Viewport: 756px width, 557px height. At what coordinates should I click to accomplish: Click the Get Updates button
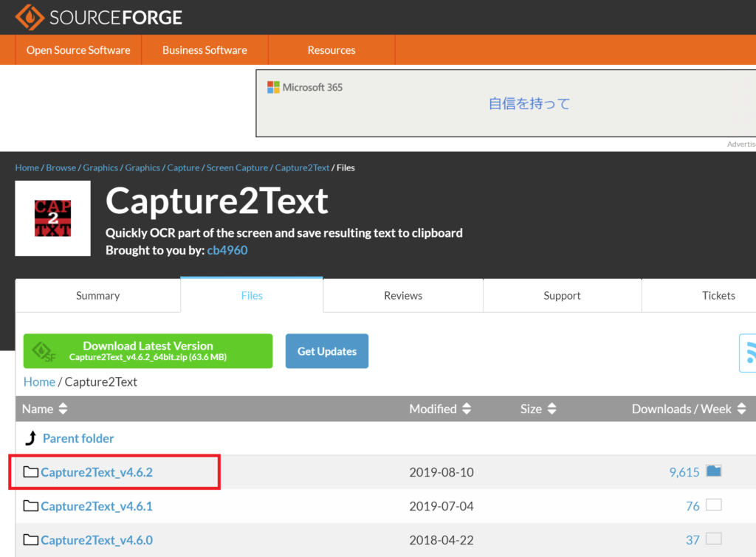point(327,350)
